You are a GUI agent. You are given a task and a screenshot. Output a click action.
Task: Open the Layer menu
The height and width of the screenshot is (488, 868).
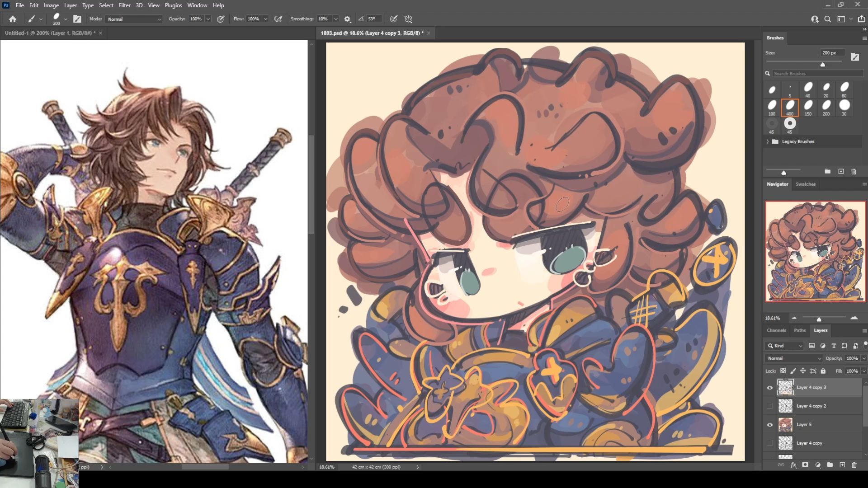click(71, 5)
